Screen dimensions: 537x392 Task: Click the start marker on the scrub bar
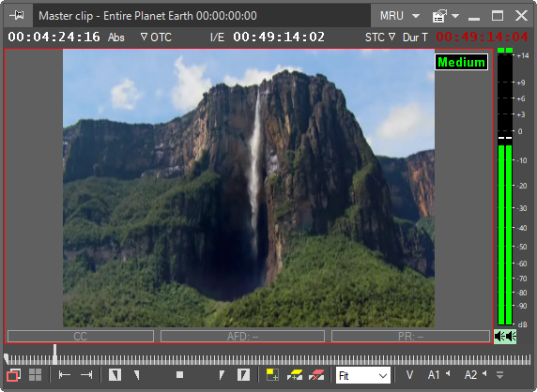coord(6,358)
